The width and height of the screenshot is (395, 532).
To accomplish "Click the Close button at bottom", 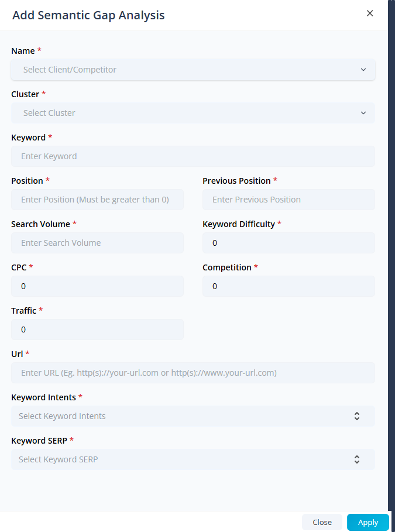I will (322, 522).
